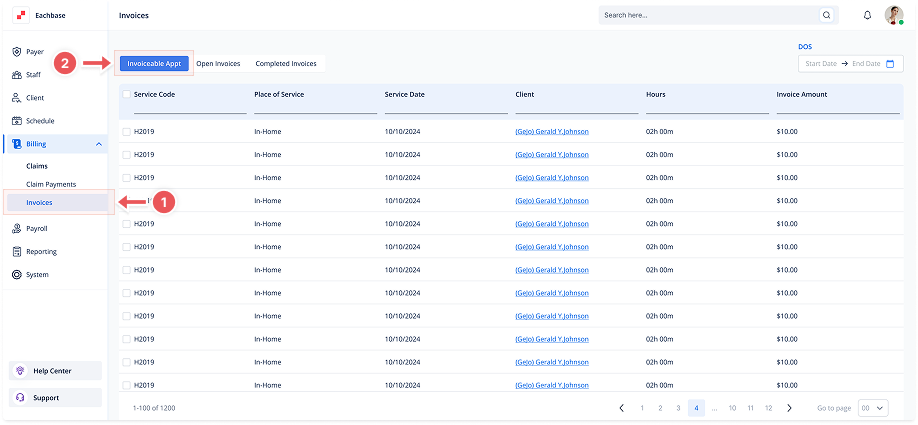Open System settings icon in sidebar
This screenshot has height=425, width=918.
point(17,274)
